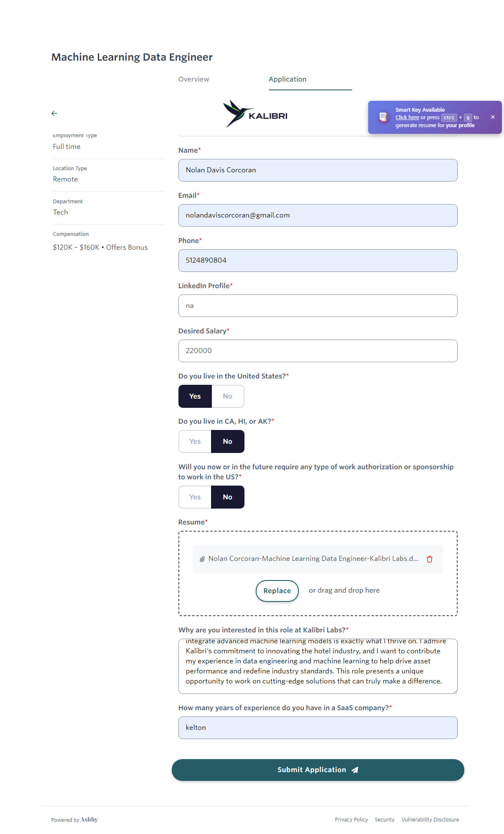504x834 pixels.
Task: Select Yes for work sponsorship requirement
Action: 195,497
